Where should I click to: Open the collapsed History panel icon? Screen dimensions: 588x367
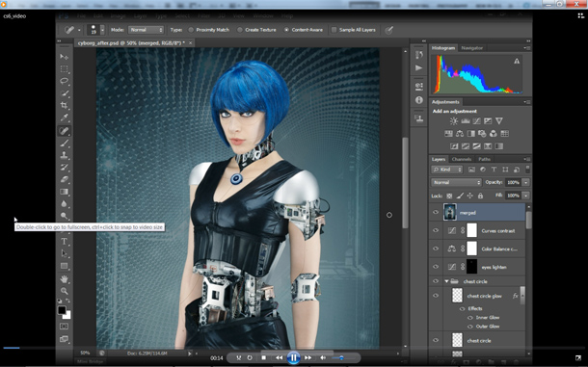419,55
